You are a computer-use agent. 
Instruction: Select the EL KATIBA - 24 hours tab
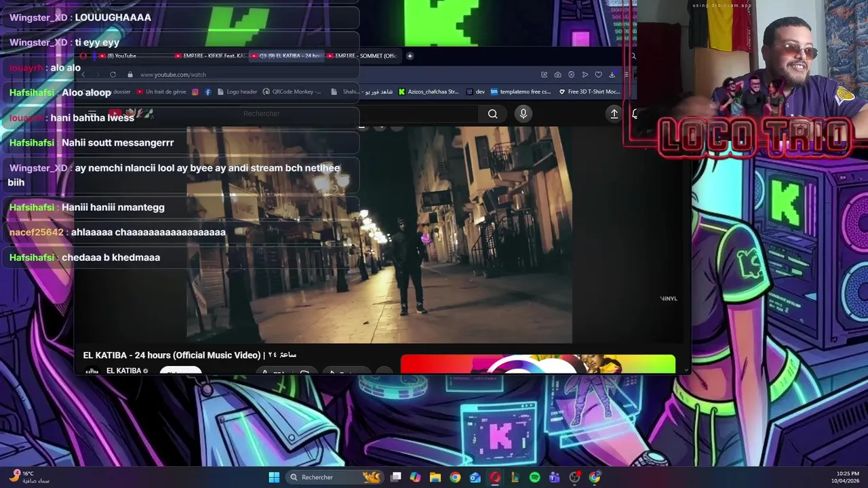(287, 56)
